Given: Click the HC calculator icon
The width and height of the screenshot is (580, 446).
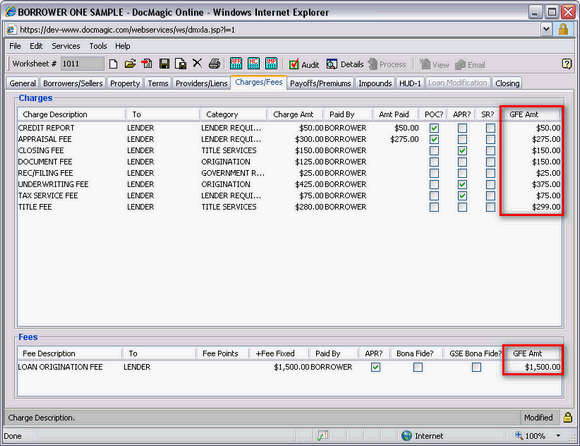Looking at the screenshot, I should coord(253,64).
